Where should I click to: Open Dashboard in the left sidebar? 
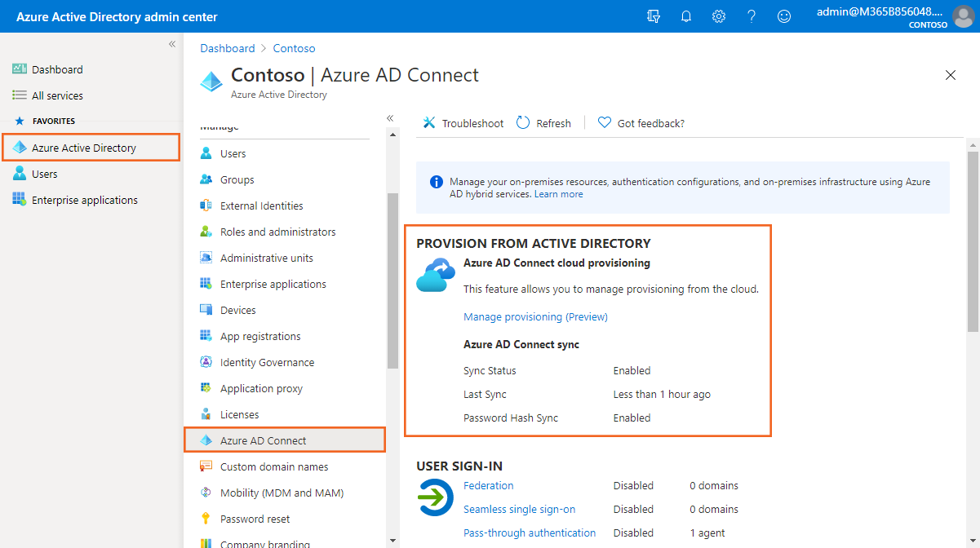(57, 69)
